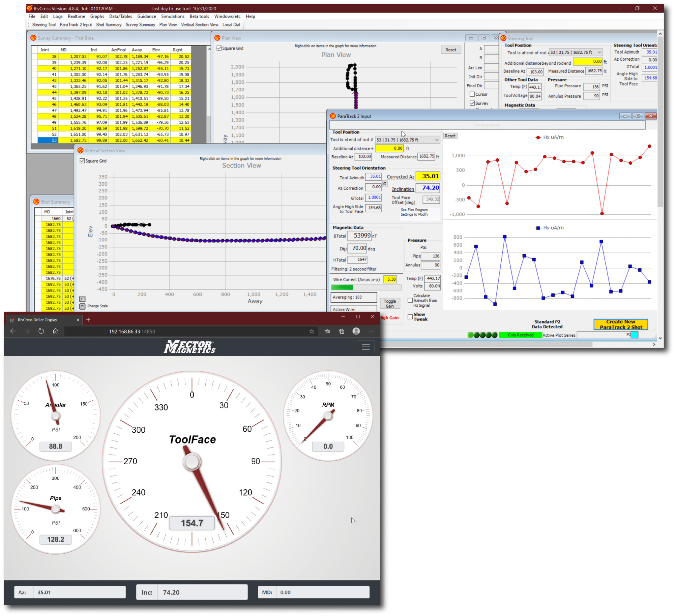The height and width of the screenshot is (616, 675).
Task: Open browser Collections icon
Action: click(x=341, y=332)
